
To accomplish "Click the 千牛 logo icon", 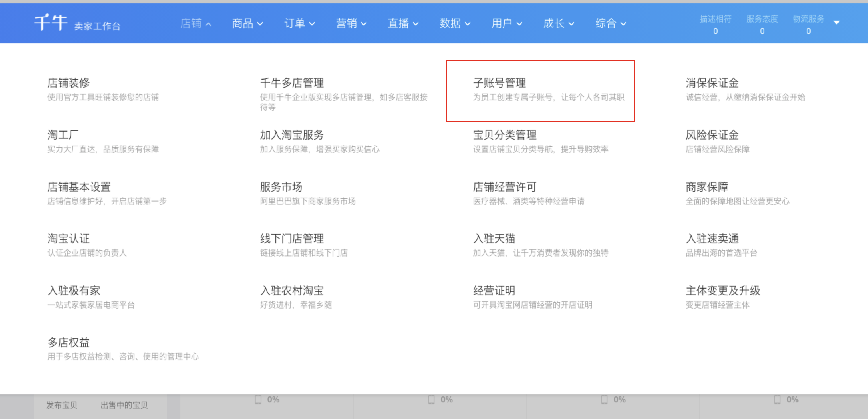I will 51,23.
